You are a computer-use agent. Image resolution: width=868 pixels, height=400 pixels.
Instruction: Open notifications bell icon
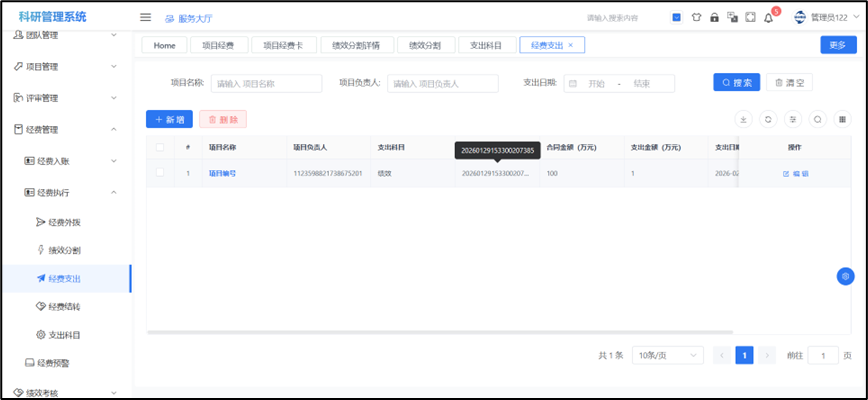coord(768,18)
